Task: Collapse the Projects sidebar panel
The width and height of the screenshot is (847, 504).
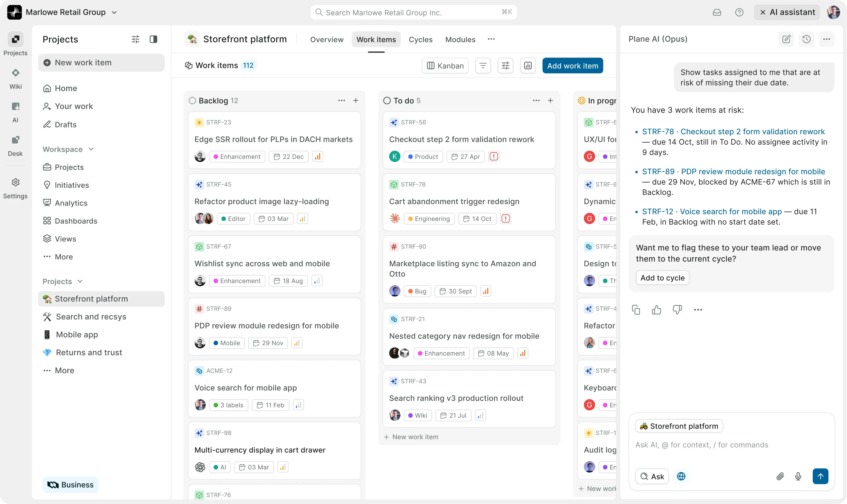Action: coord(153,39)
